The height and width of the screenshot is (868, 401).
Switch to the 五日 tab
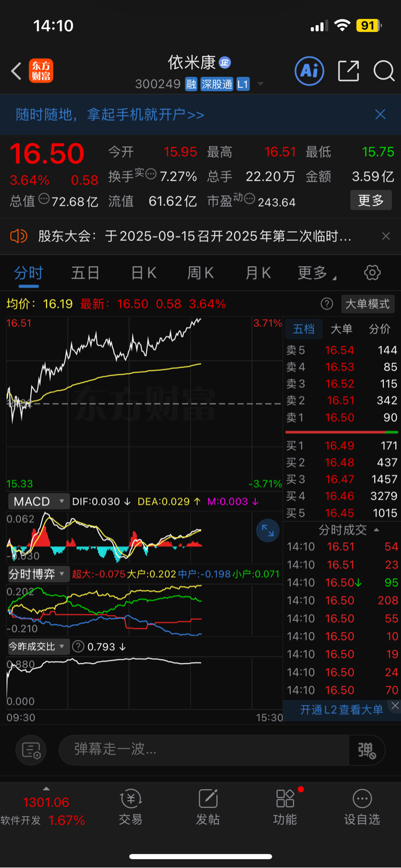(x=86, y=273)
